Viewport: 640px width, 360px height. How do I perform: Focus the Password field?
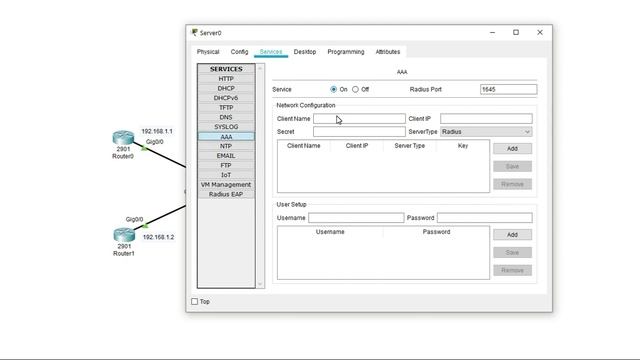[x=484, y=218]
